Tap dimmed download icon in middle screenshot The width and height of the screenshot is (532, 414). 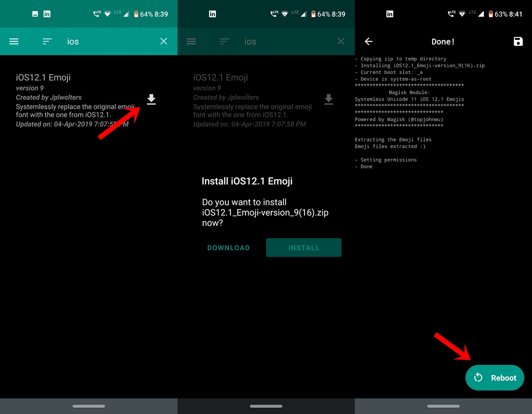coord(329,99)
